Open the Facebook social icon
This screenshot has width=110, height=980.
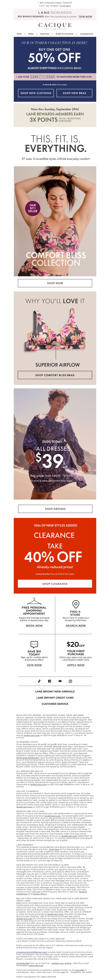(50, 681)
